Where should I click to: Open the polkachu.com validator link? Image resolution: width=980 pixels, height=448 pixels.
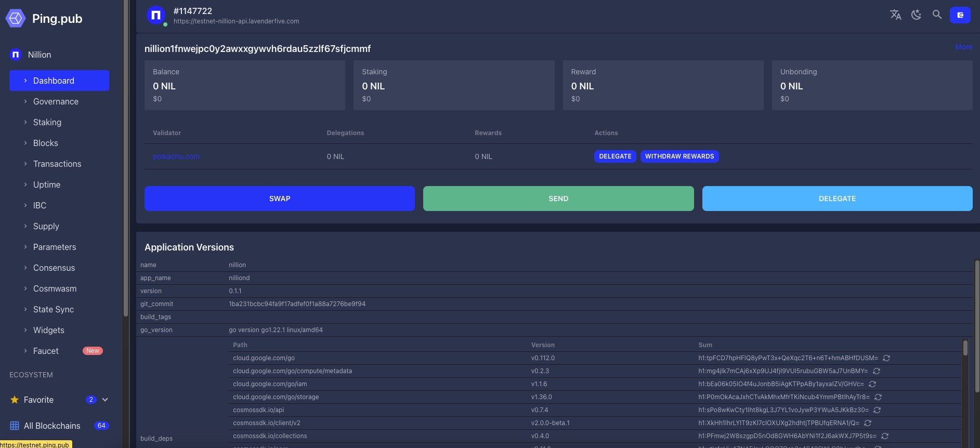coord(176,156)
